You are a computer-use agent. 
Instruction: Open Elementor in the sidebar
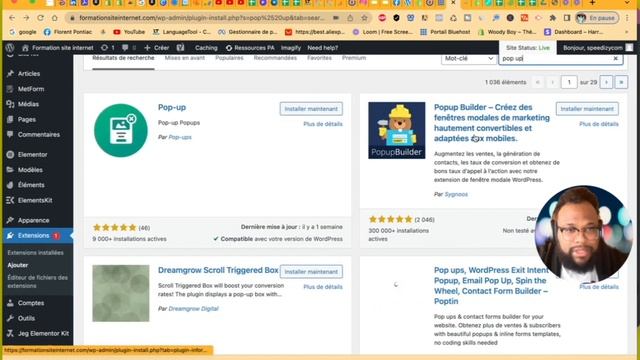(x=32, y=155)
